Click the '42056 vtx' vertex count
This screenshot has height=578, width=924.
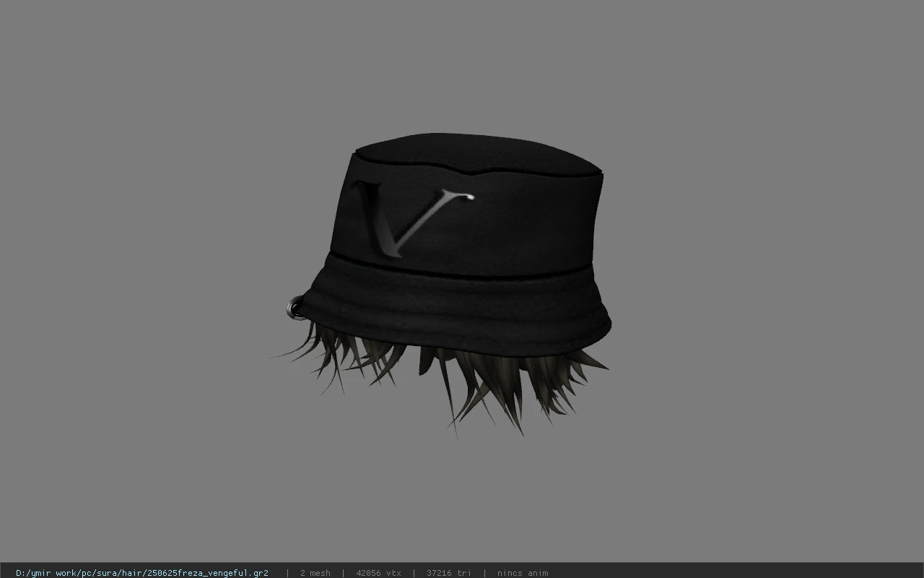(x=378, y=573)
